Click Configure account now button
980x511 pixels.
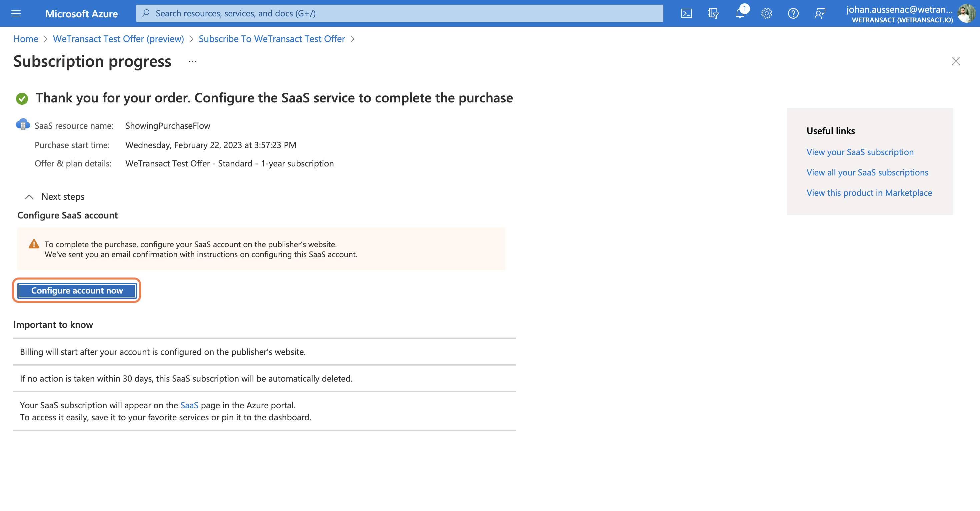77,291
